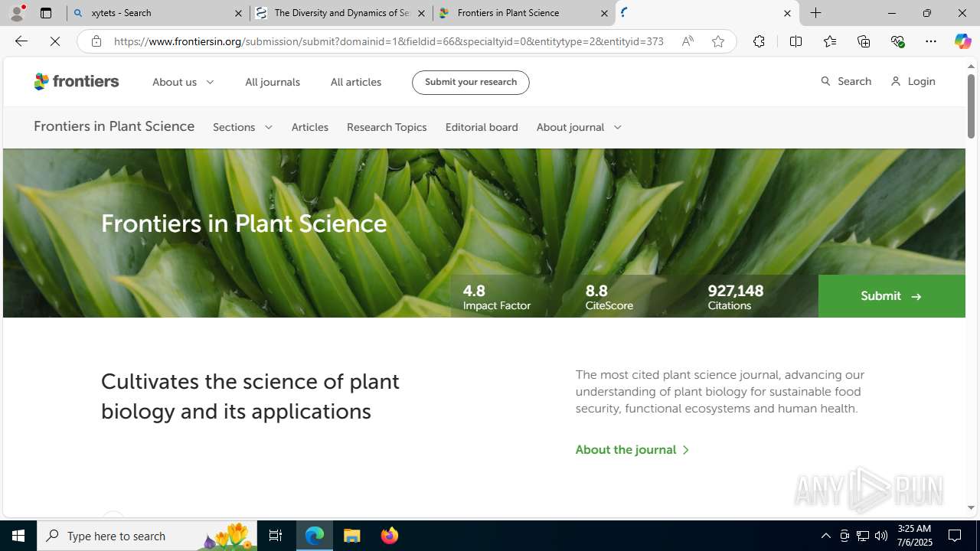Expand the Sections dropdown
980x551 pixels.
pyautogui.click(x=243, y=127)
